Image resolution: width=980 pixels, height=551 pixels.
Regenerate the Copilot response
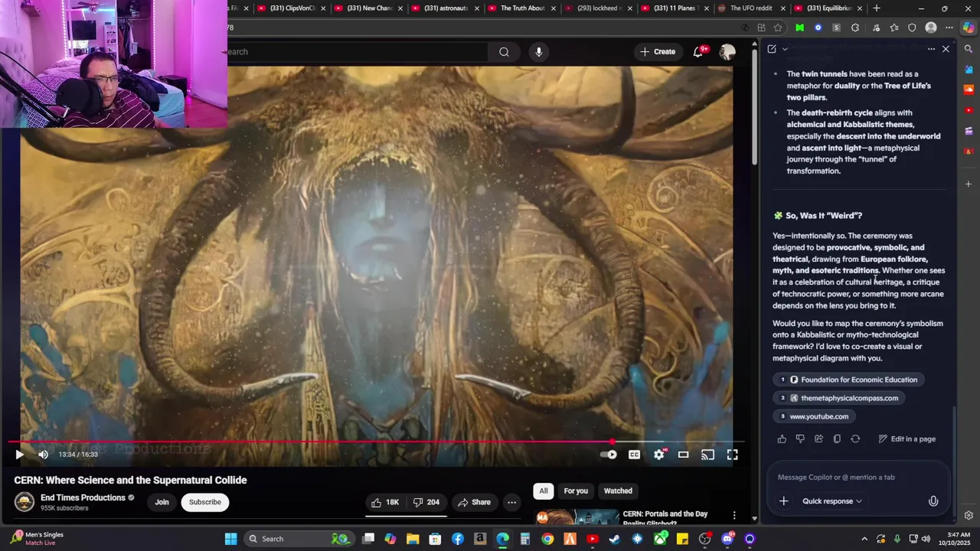(855, 439)
